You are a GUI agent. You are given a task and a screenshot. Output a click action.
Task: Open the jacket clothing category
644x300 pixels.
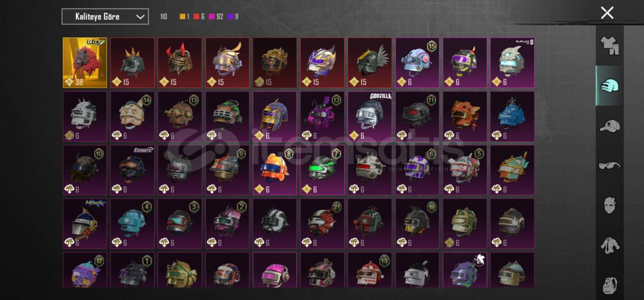tap(609, 245)
